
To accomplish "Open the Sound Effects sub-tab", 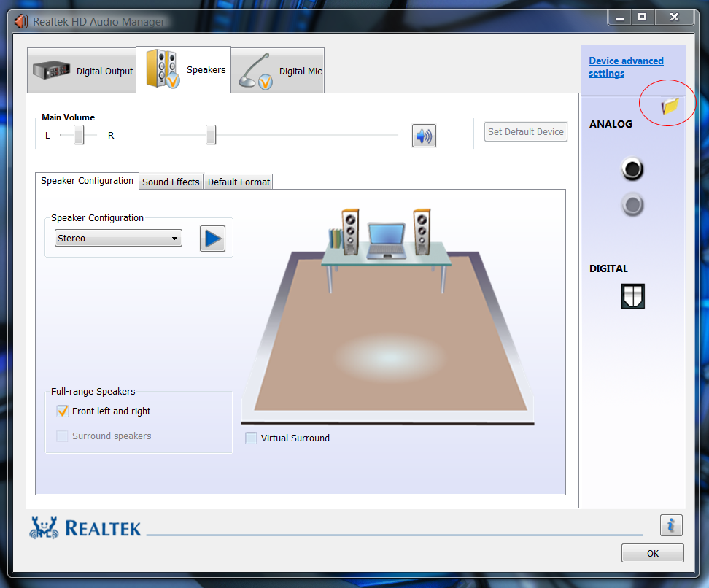I will coord(171,182).
